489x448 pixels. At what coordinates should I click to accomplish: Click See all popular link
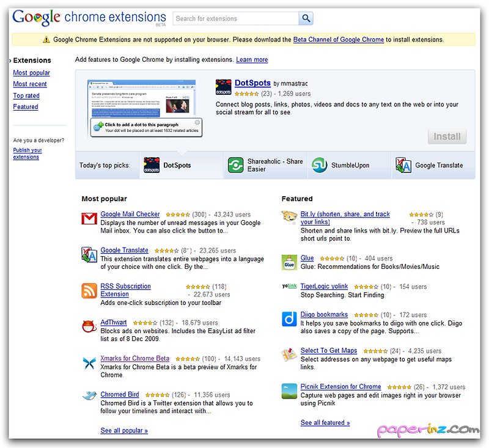click(x=124, y=430)
